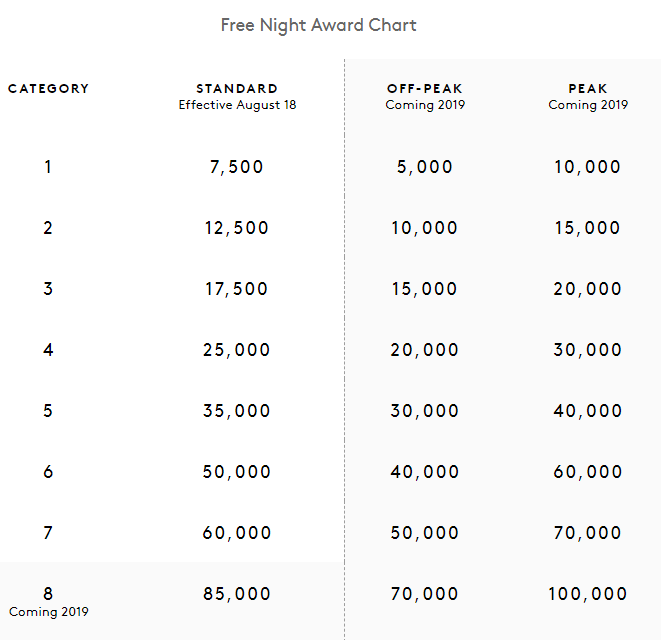
Task: Click peak 10,000 value for category 1
Action: (x=588, y=167)
